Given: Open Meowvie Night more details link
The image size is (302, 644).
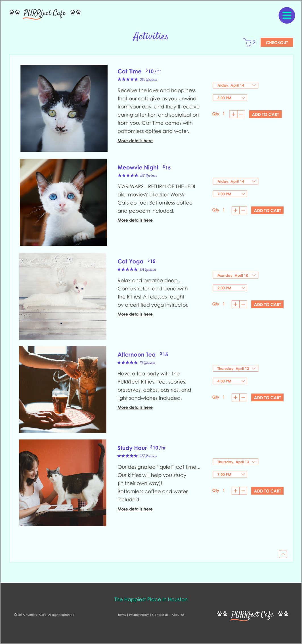Looking at the screenshot, I should tap(135, 220).
